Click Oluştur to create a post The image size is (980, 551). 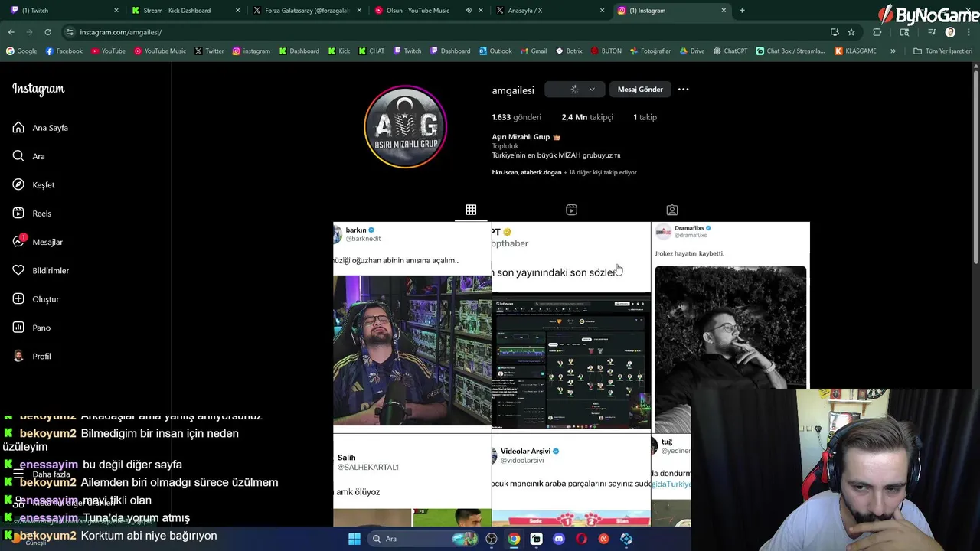(36, 299)
